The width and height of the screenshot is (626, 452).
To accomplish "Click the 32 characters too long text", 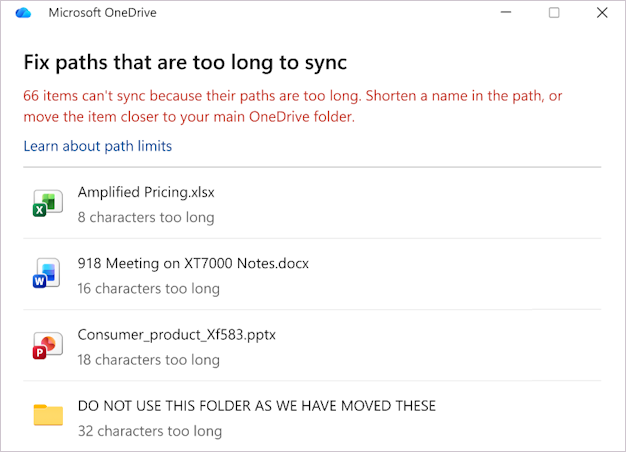I will 150,431.
